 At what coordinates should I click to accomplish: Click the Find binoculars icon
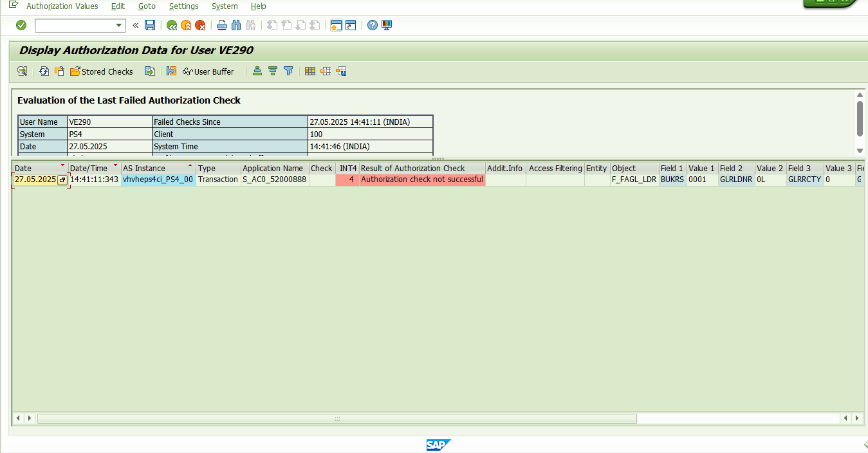pyautogui.click(x=235, y=25)
